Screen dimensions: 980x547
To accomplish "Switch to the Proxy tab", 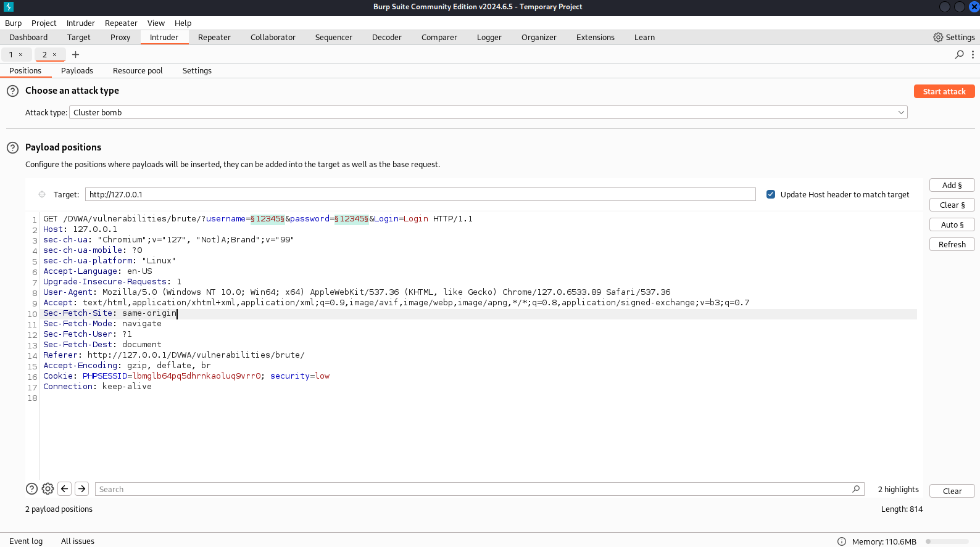I will (x=120, y=38).
